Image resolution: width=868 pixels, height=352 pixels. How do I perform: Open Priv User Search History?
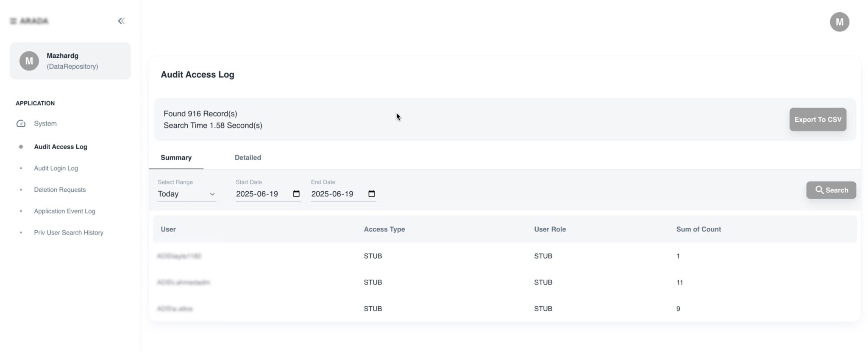pos(69,232)
